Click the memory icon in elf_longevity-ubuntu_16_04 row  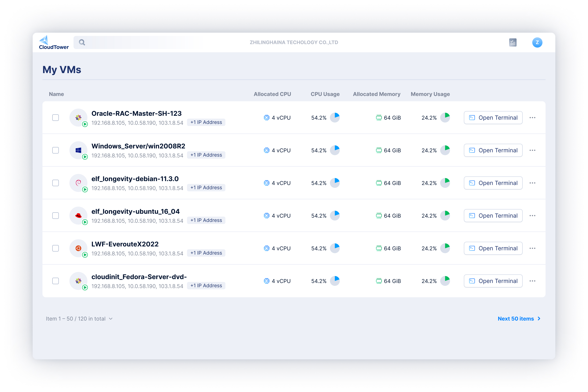click(x=379, y=216)
